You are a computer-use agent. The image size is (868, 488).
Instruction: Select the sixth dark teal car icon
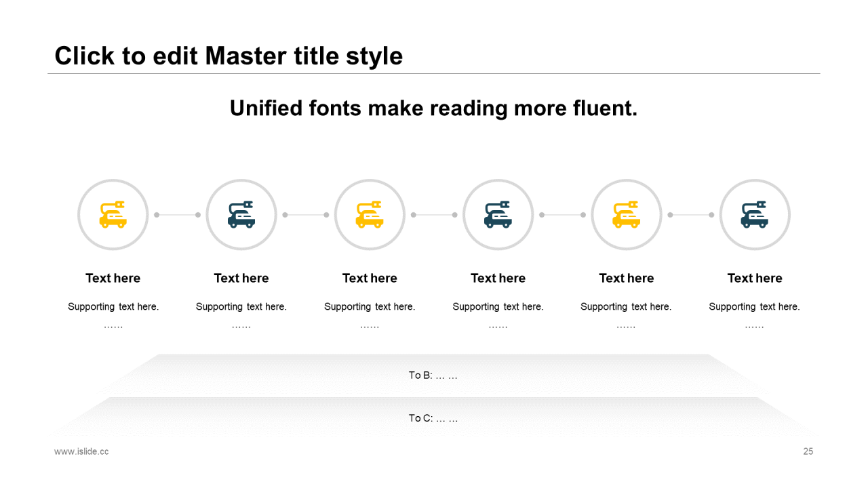point(755,215)
